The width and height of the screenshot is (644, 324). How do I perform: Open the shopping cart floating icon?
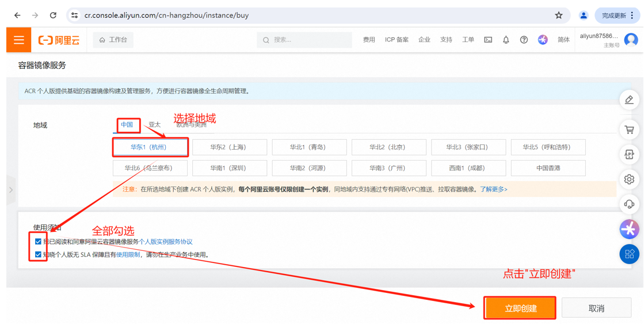(629, 129)
